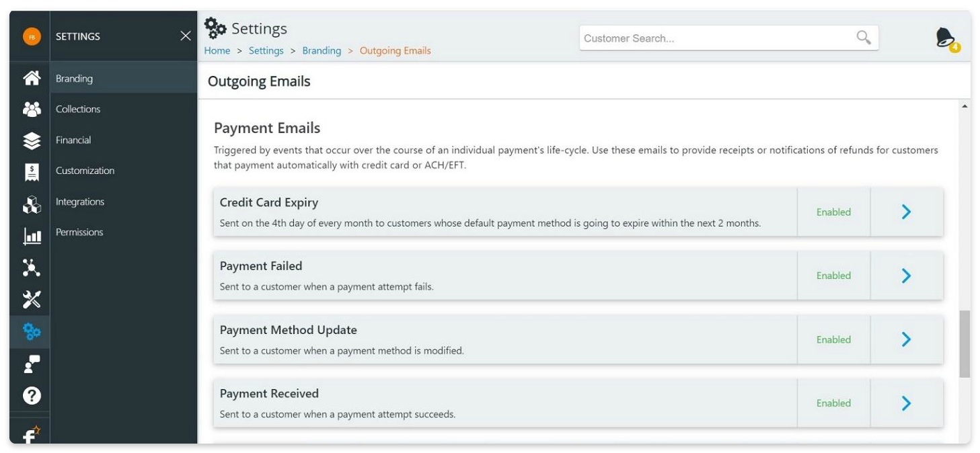Open the bar chart reports icon
The image size is (980, 453).
32,236
